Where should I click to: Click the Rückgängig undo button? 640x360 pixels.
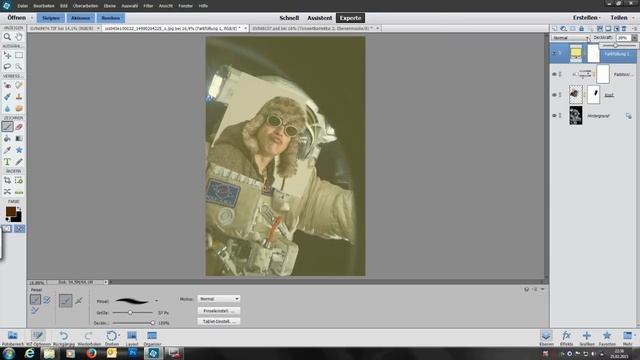[64, 338]
